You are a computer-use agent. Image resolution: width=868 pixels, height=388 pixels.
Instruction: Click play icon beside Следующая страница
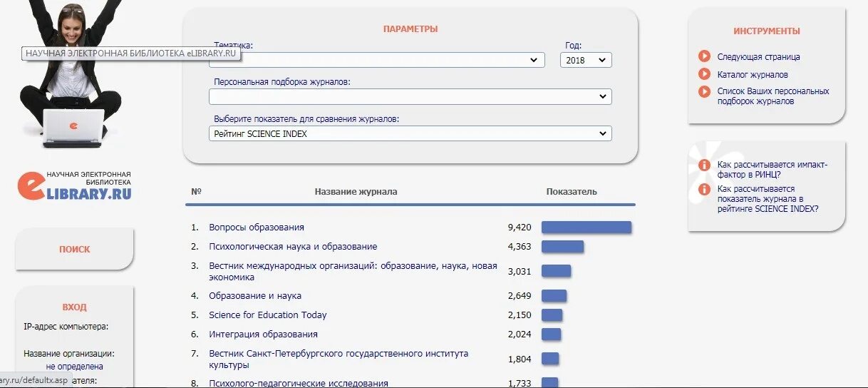[704, 56]
